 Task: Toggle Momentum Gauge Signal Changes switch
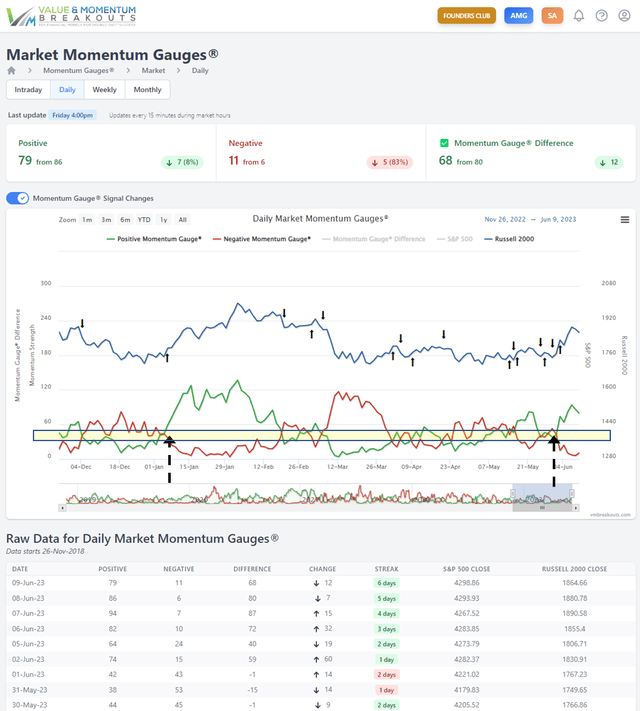click(x=18, y=198)
